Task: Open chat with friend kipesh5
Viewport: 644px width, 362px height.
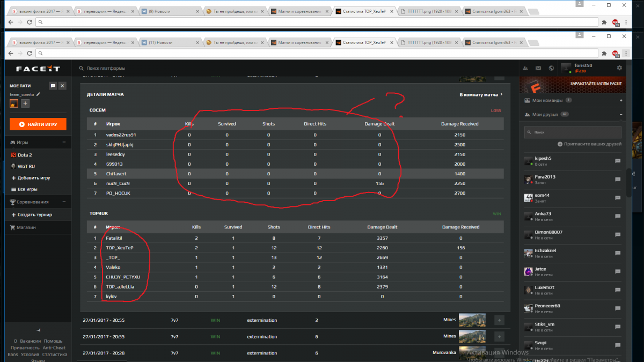Action: pos(618,161)
